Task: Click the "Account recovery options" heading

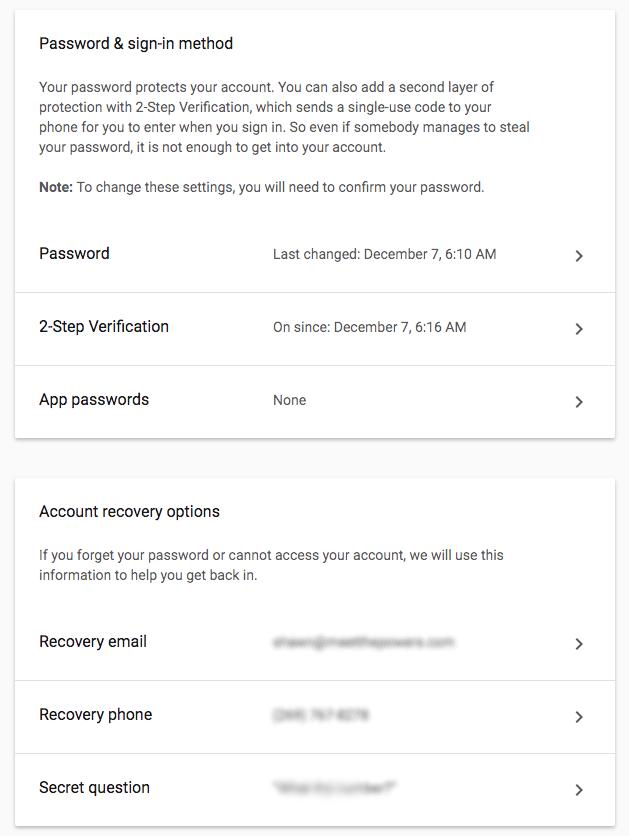Action: coord(129,512)
